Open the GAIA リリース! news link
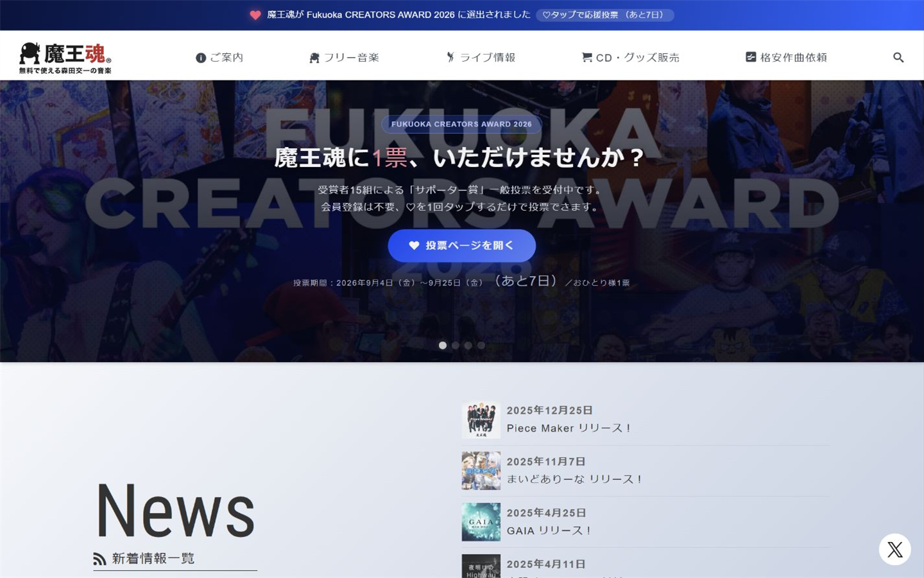Screen dimensions: 924x578 (549, 531)
